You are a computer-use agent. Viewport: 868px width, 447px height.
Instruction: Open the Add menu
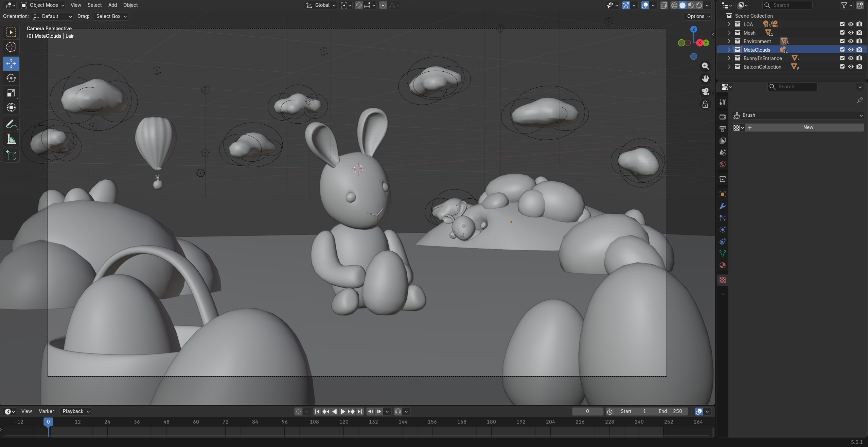(112, 5)
